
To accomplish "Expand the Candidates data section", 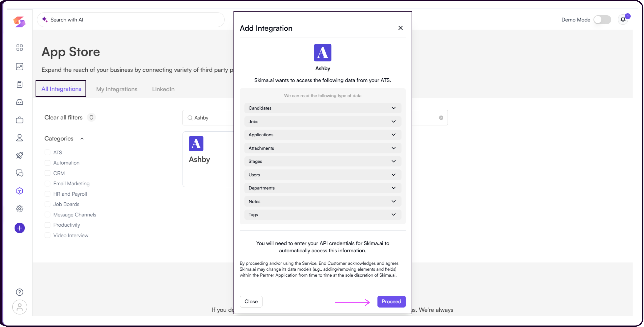I will point(322,108).
